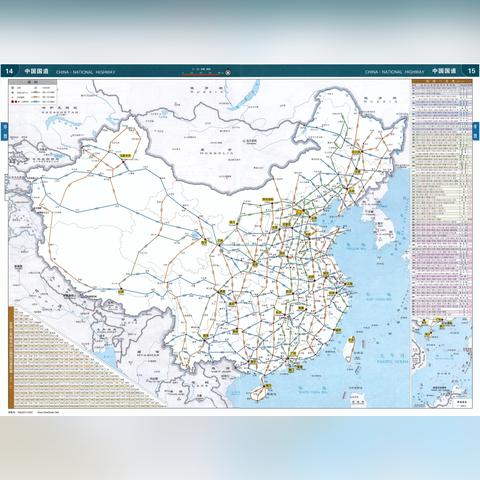Open the map legend box at top left
Viewport: 480px width, 480px height.
[x=33, y=92]
